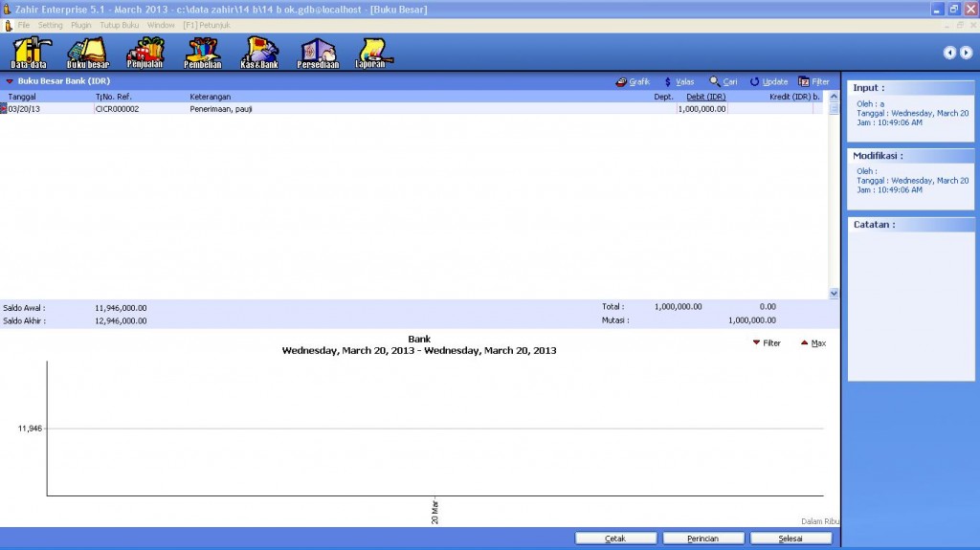Expand the Buku Besar Bank (IDR) dropdown arrow
The width and height of the screenshot is (980, 550).
10,82
